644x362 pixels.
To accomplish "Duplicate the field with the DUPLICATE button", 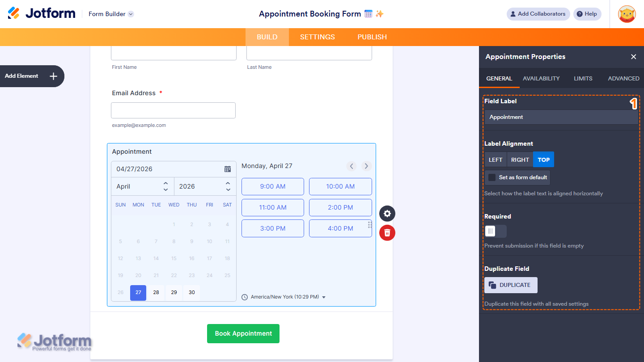I will tap(510, 285).
